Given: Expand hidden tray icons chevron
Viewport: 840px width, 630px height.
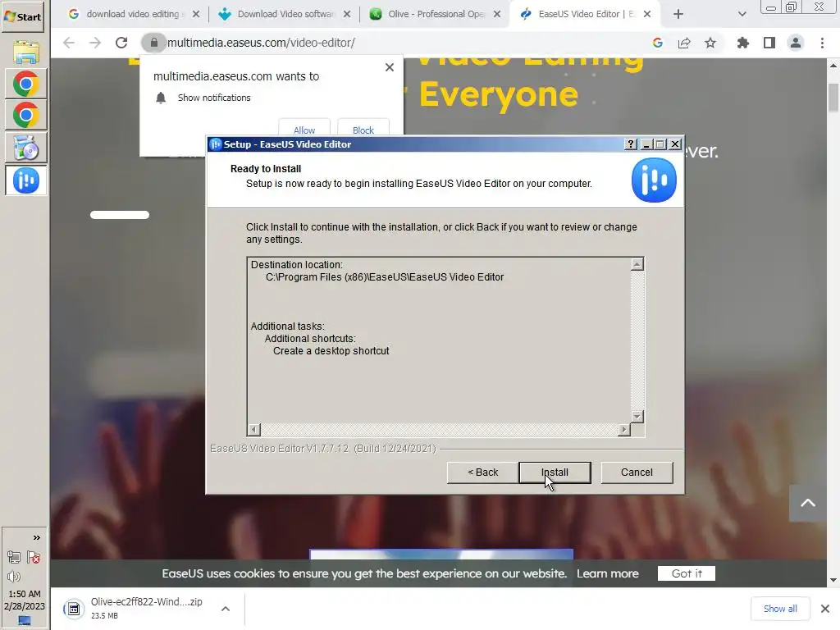Looking at the screenshot, I should (x=36, y=537).
